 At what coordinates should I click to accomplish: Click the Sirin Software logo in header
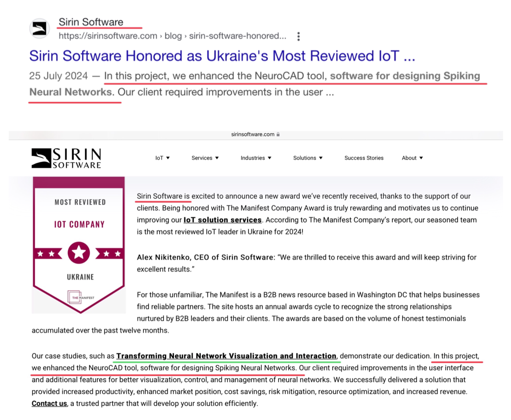tap(66, 158)
